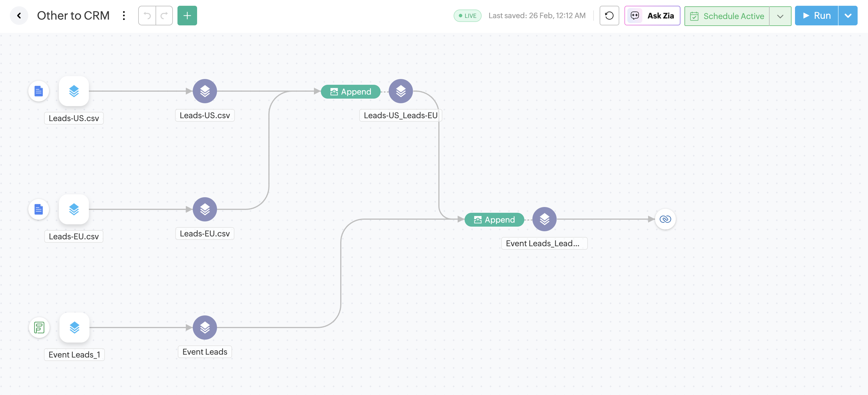This screenshot has width=868, height=395.
Task: Open the Leads-US_Leads-EU merged stage node
Action: (401, 91)
